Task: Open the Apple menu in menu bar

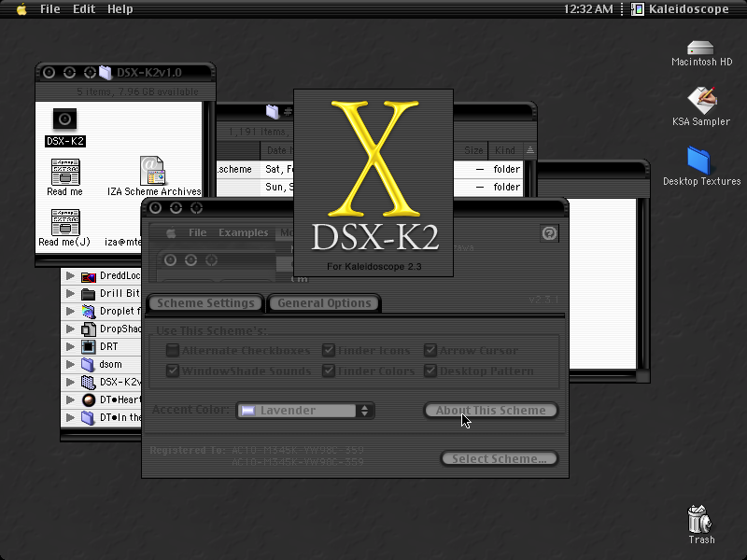Action: click(x=21, y=9)
